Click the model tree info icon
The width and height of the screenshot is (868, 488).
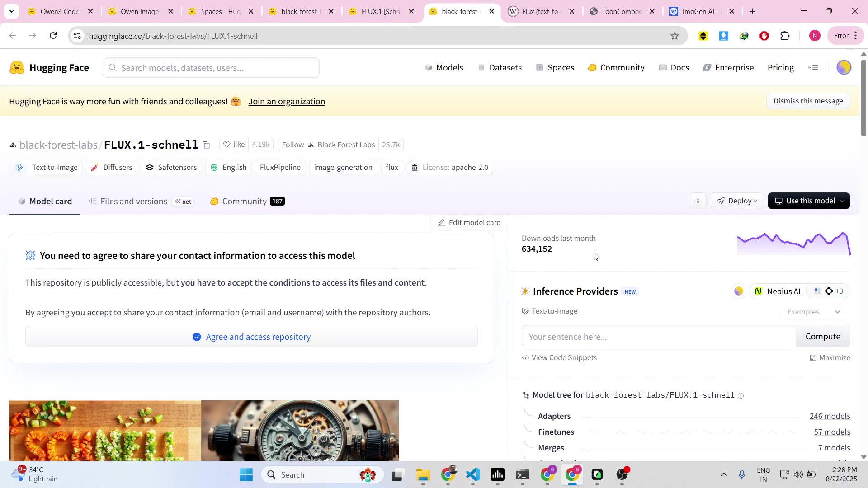[741, 396]
